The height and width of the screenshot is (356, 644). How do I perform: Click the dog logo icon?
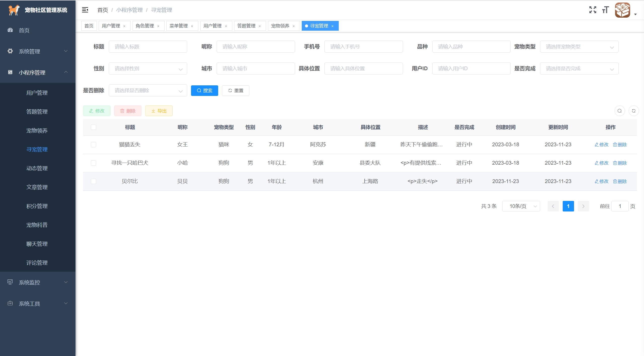point(14,10)
